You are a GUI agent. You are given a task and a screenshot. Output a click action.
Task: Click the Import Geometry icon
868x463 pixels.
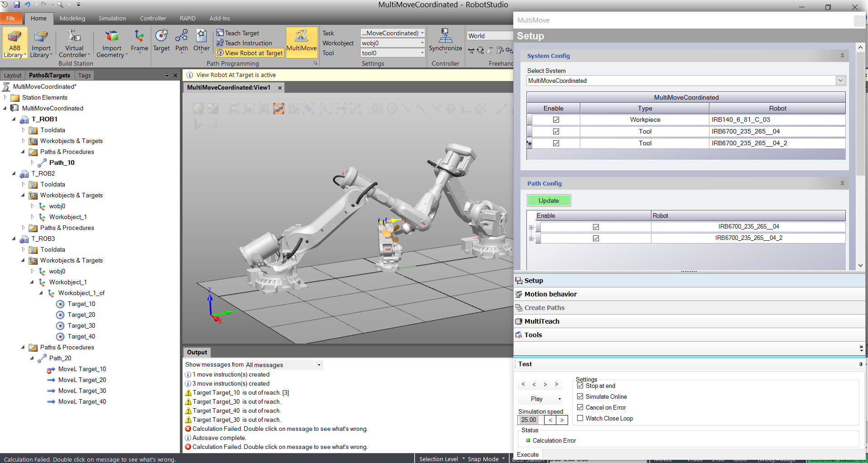tap(111, 36)
